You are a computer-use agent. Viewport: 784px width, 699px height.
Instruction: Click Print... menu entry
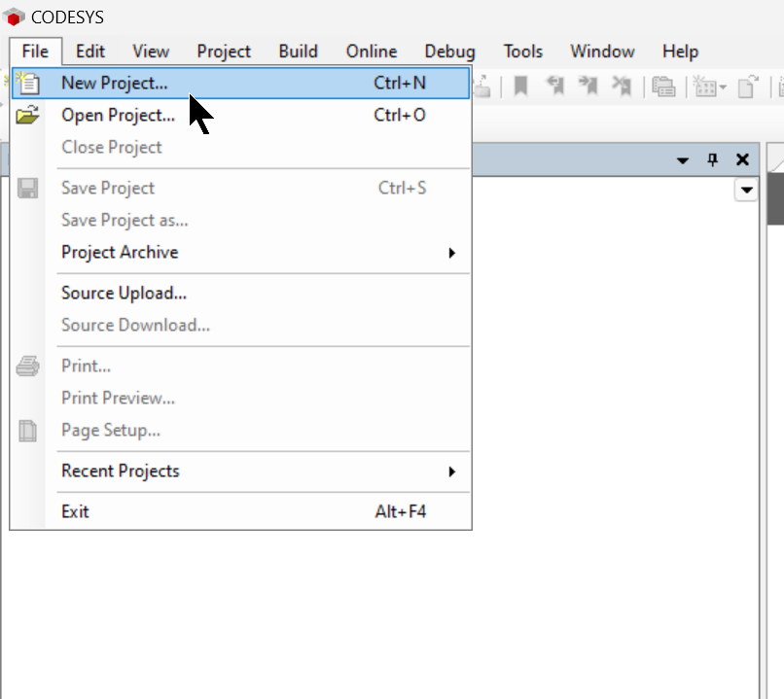[241, 367]
